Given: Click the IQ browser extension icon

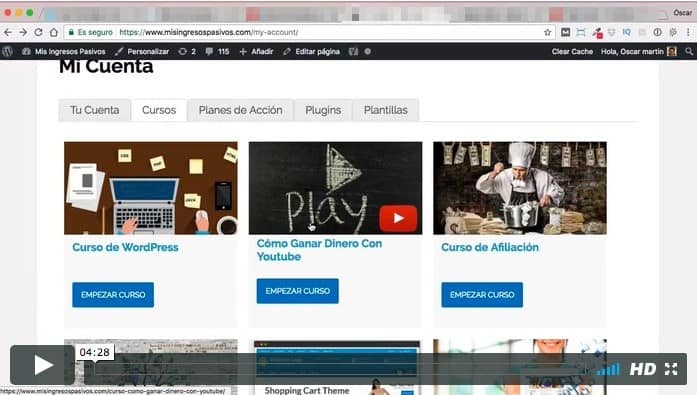Looking at the screenshot, I should pos(627,32).
